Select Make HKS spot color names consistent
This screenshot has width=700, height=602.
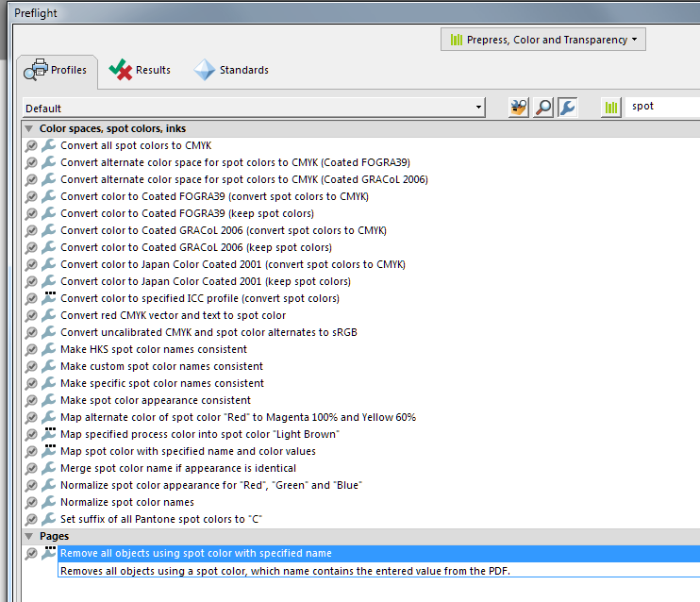[x=154, y=349]
